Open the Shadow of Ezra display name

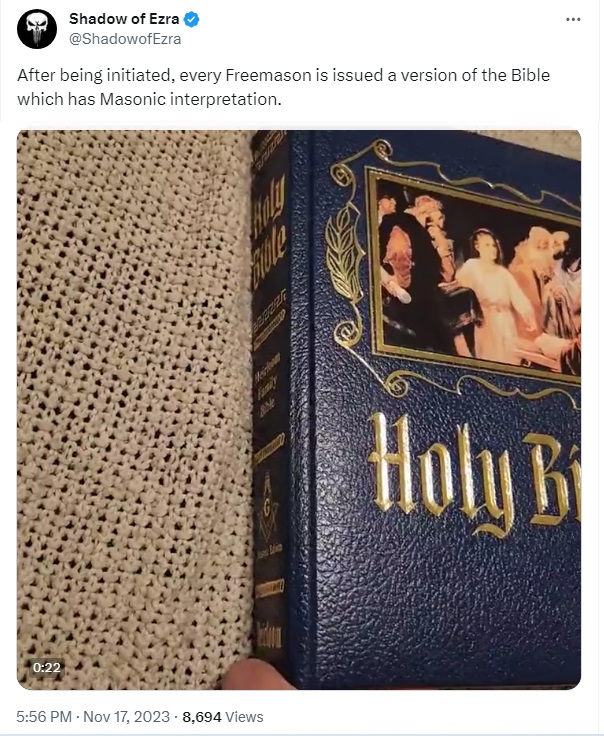click(x=124, y=19)
